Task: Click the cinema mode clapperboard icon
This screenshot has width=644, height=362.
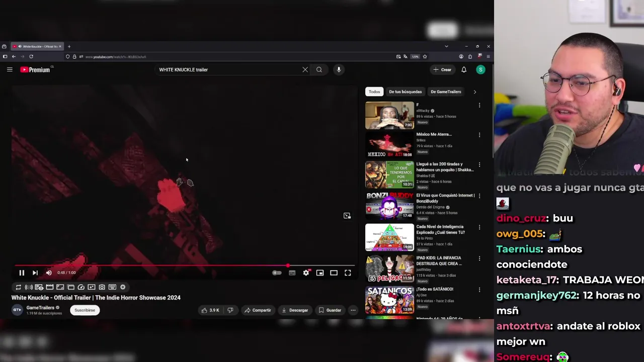Action: (x=50, y=287)
